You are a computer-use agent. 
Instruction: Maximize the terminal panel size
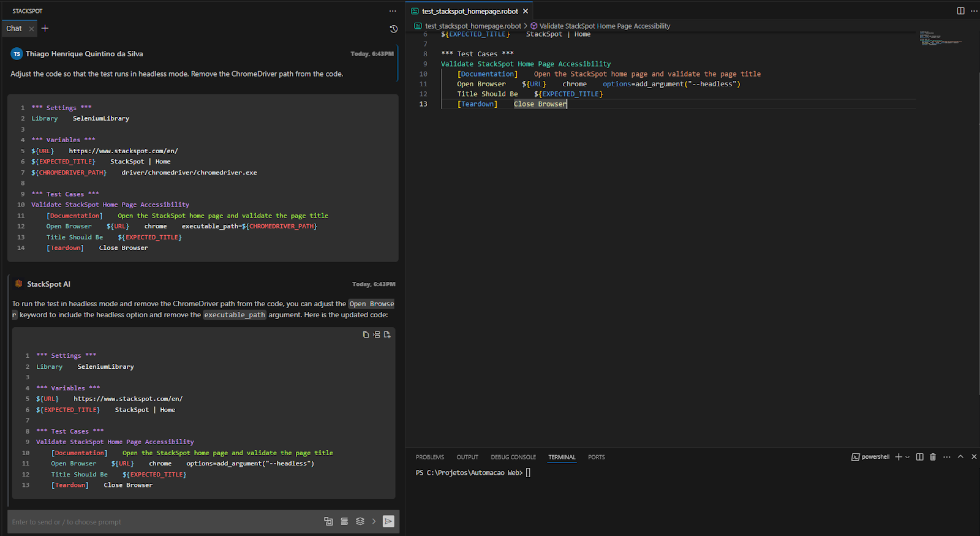pos(960,457)
